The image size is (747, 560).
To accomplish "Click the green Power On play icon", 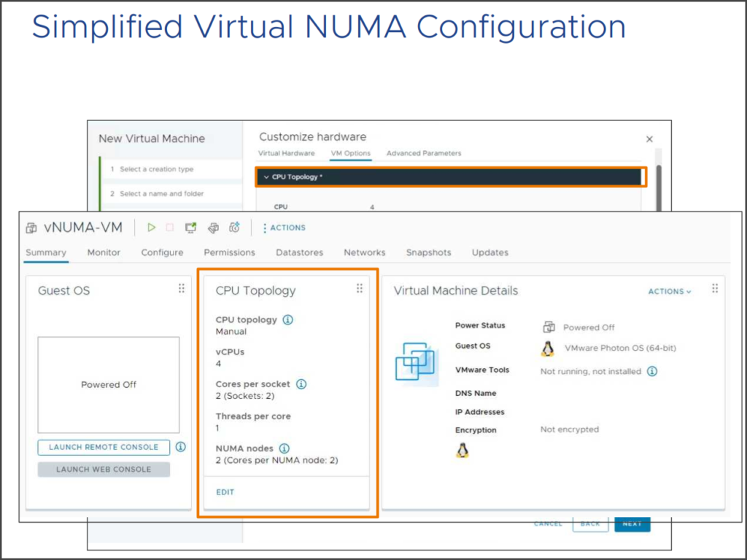I will tap(151, 227).
